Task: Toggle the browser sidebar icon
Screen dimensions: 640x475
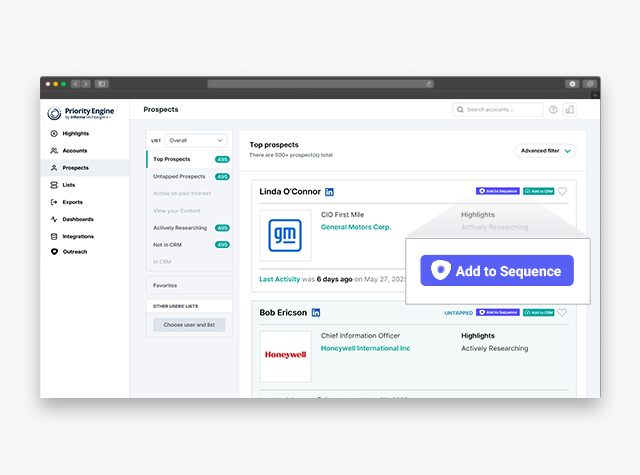Action: (102, 84)
